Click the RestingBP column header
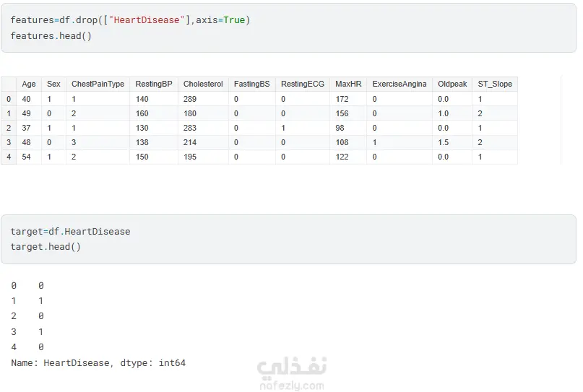 (154, 84)
